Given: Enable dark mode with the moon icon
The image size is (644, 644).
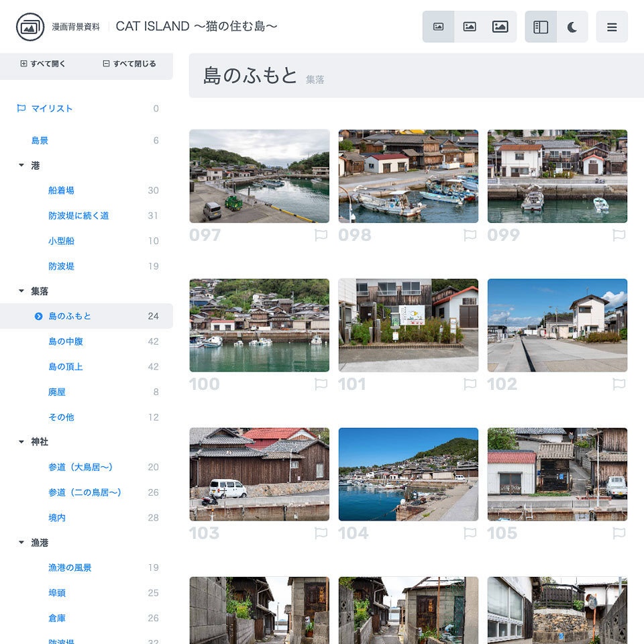Looking at the screenshot, I should coord(572,27).
